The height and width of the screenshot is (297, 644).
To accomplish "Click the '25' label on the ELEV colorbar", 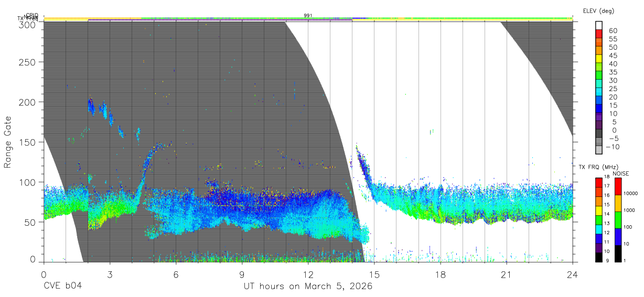I will click(x=613, y=89).
